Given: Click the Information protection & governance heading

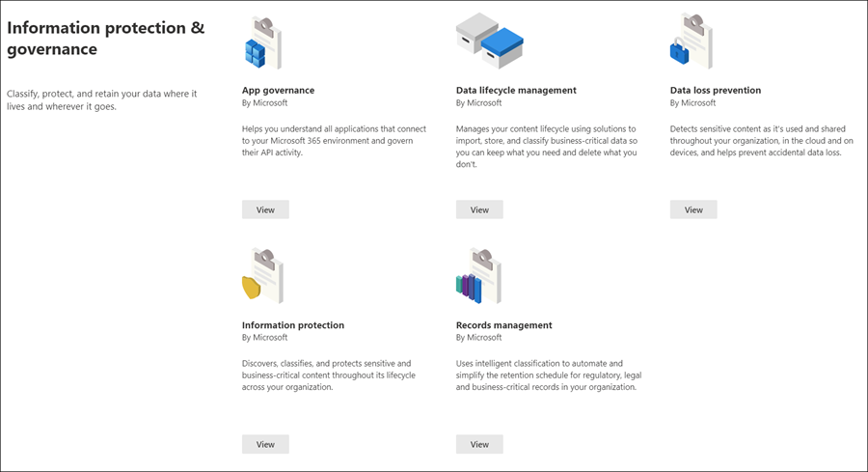Looking at the screenshot, I should point(106,39).
